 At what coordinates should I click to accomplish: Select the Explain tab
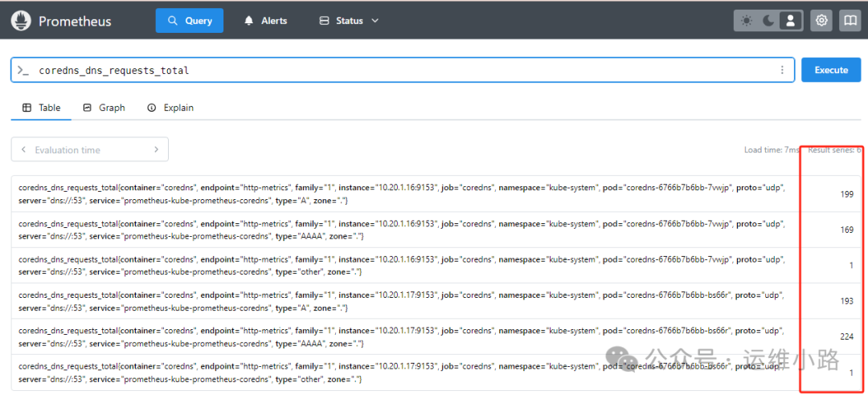(x=170, y=108)
